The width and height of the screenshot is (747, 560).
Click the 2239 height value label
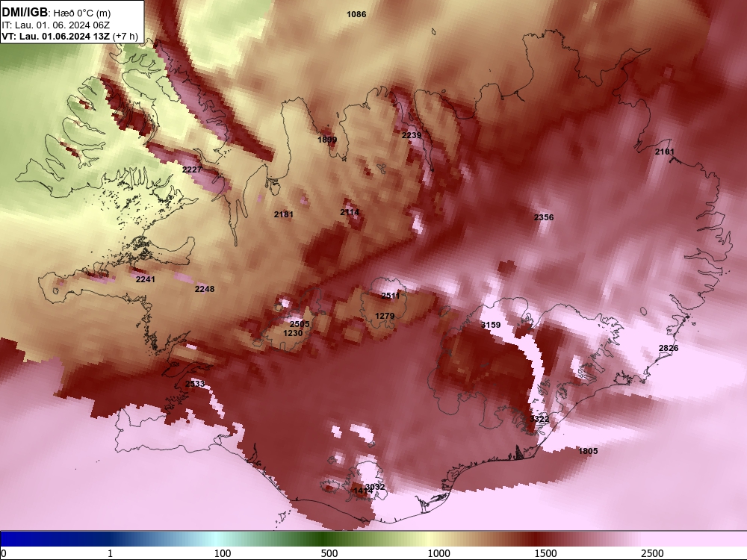pyautogui.click(x=412, y=135)
